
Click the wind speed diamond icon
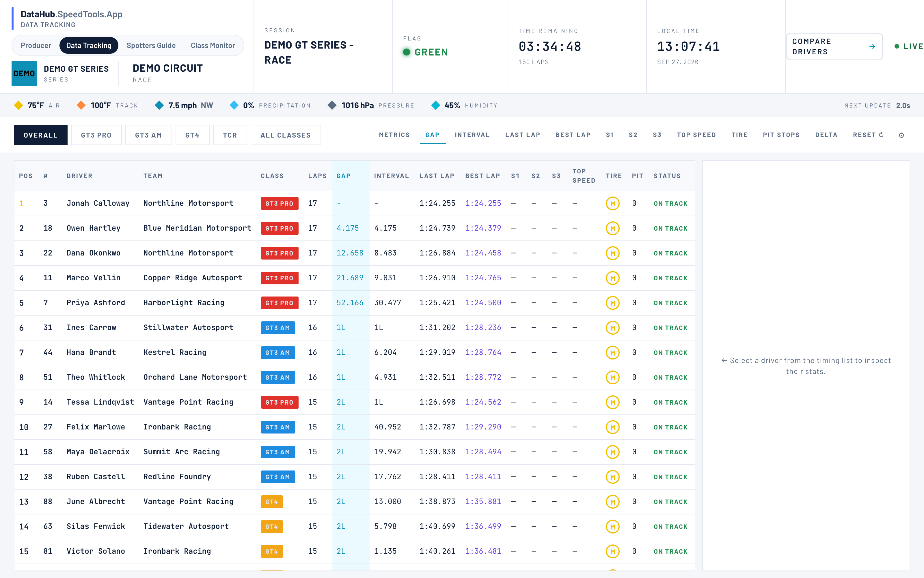click(159, 105)
